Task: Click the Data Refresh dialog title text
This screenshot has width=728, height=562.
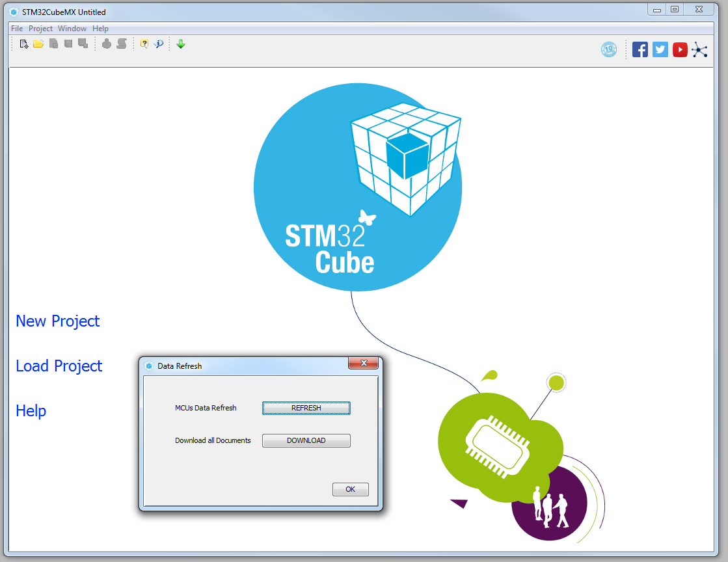Action: click(180, 366)
